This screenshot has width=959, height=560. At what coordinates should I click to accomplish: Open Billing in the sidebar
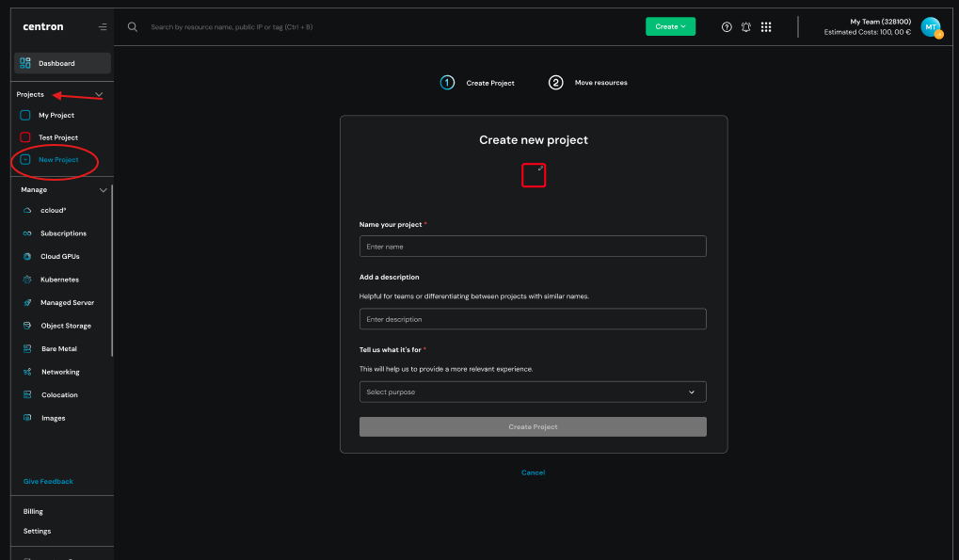pyautogui.click(x=34, y=512)
